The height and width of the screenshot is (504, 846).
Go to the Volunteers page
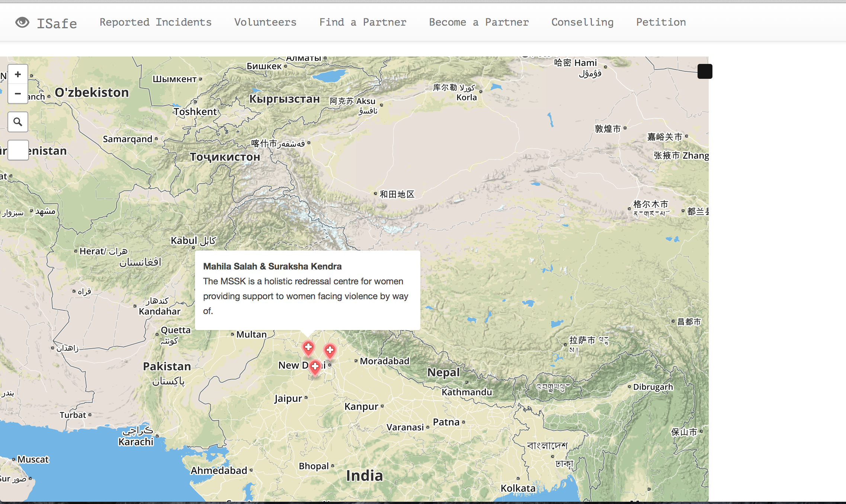click(265, 22)
